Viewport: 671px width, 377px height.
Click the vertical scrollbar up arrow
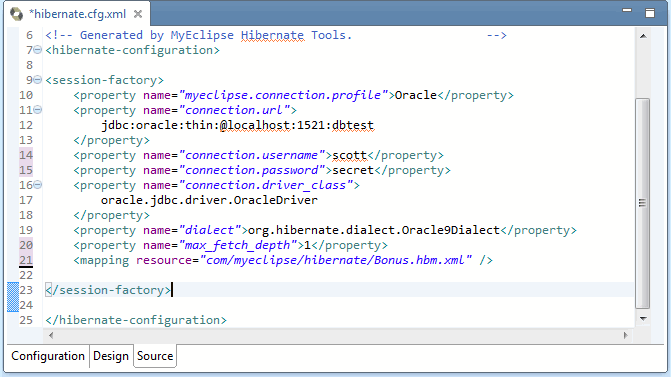pyautogui.click(x=643, y=36)
